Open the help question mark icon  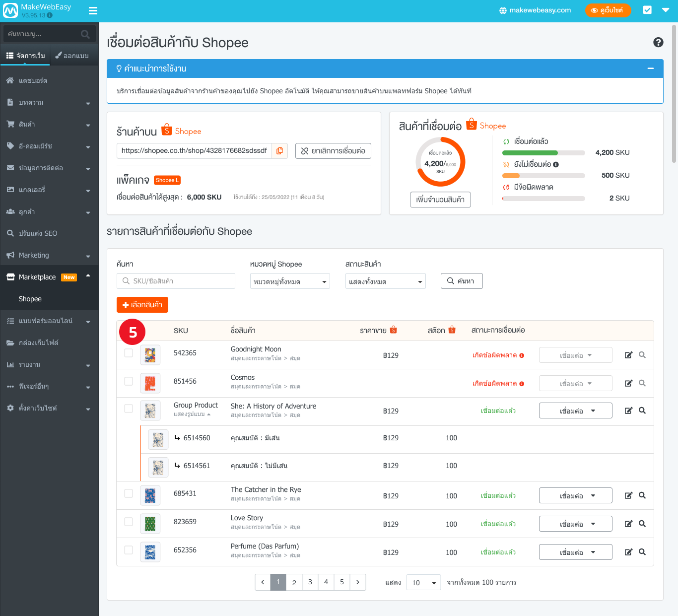658,43
